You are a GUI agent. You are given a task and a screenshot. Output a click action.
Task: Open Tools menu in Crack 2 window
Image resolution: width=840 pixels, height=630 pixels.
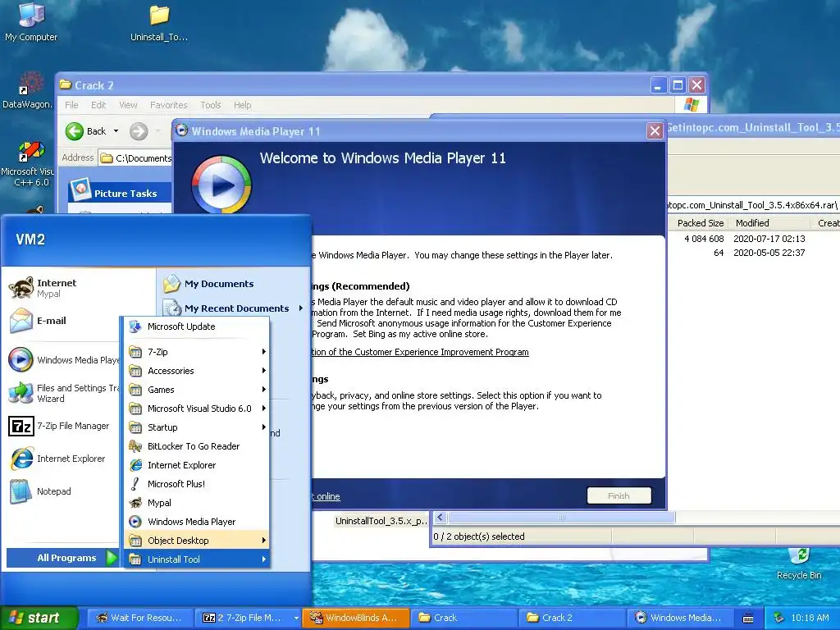(x=211, y=105)
